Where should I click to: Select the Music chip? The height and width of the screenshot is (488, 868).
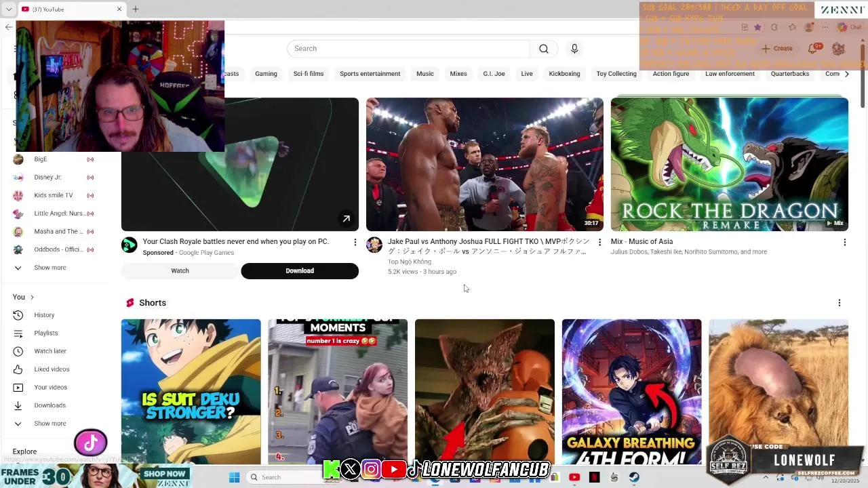pyautogui.click(x=425, y=74)
